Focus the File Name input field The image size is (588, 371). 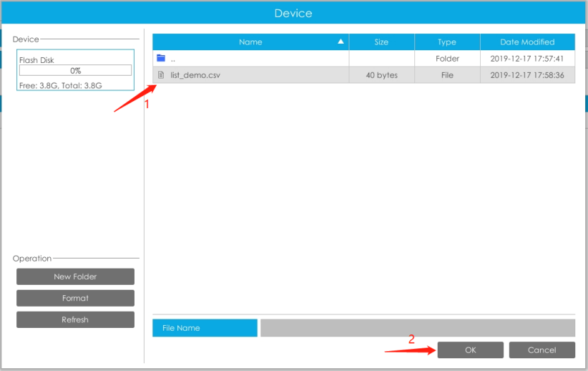coord(417,328)
